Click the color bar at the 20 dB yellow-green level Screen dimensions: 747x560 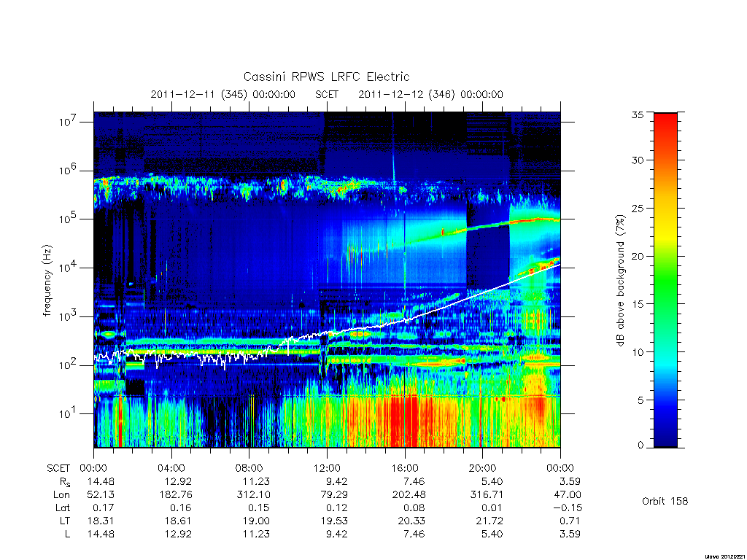[665, 256]
